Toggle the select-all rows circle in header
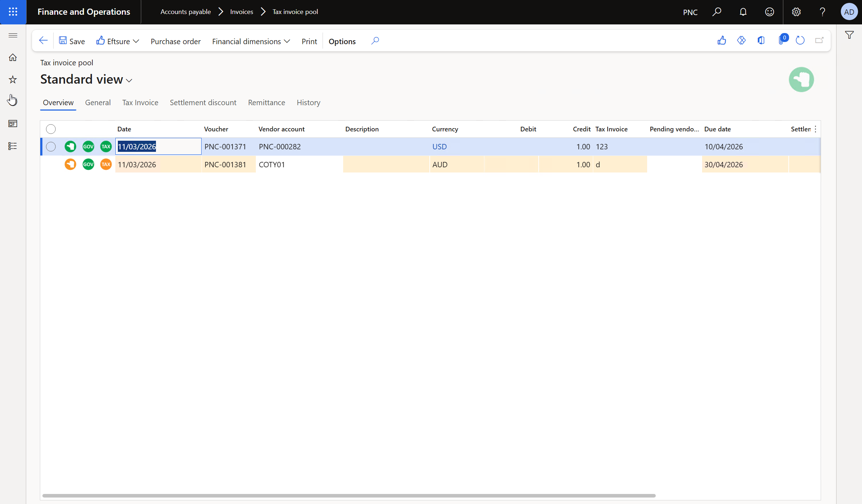The image size is (862, 504). (x=51, y=129)
